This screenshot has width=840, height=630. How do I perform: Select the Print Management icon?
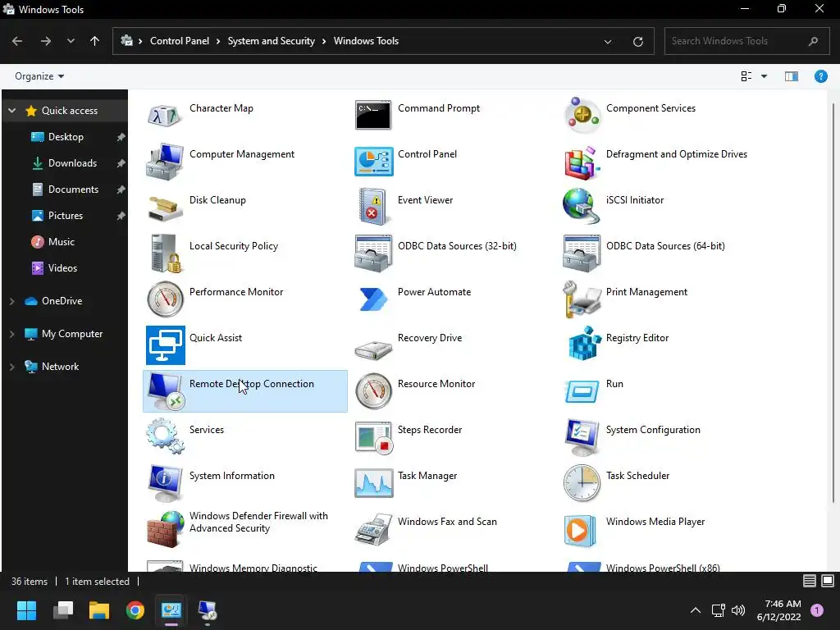pos(582,299)
